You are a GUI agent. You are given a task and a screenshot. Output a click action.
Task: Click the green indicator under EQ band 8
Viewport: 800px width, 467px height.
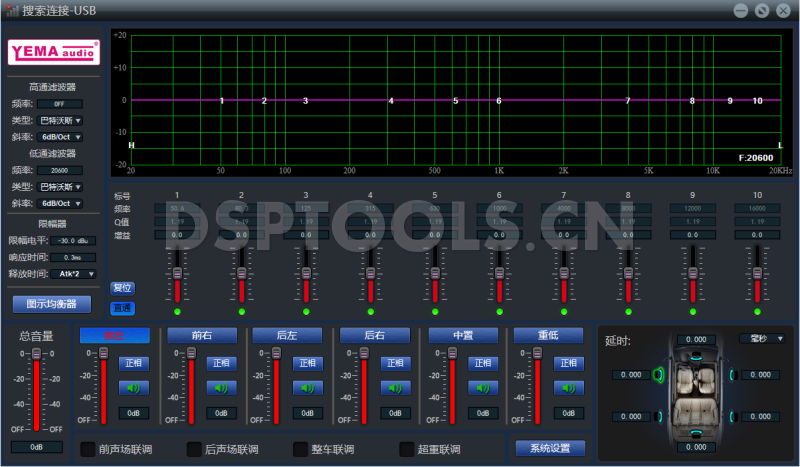point(628,311)
